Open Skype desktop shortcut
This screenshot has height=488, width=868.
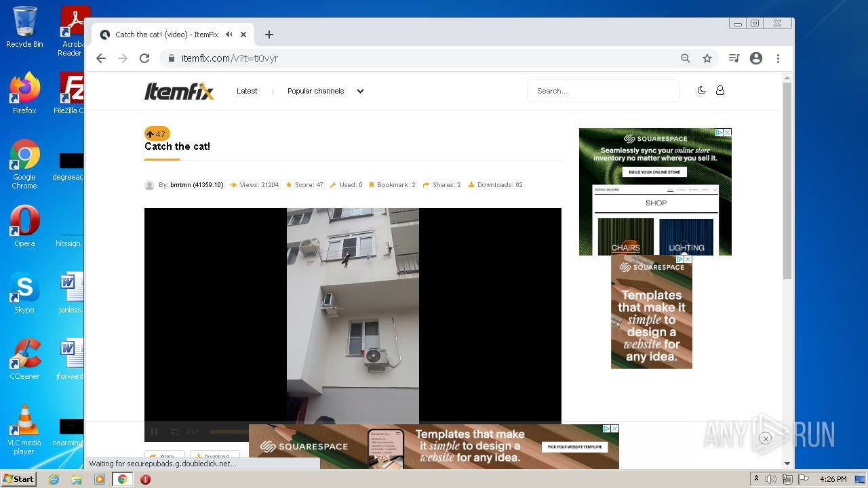coord(24,292)
